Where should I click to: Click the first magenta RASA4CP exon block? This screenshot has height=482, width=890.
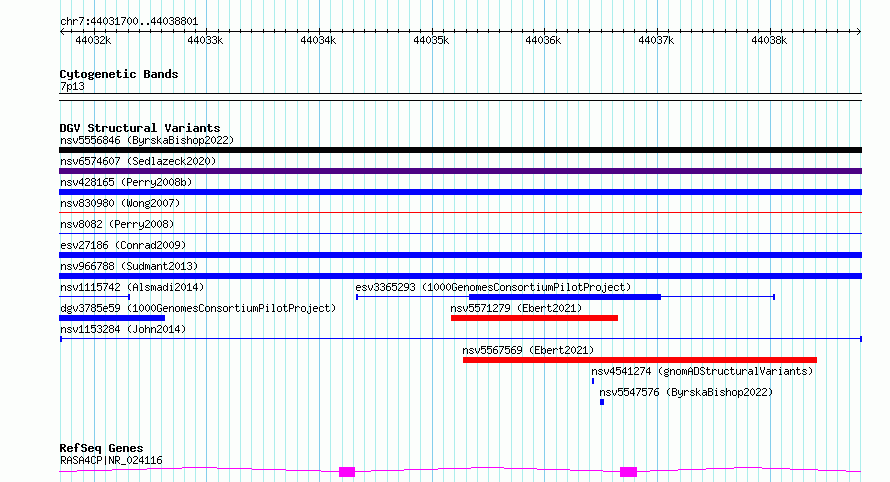pos(347,472)
